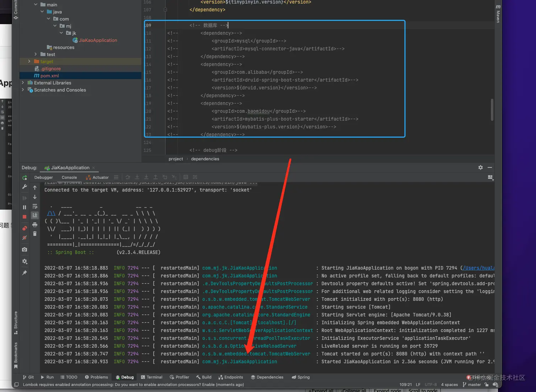Click the camera thread dump icon
Image resolution: width=536 pixels, height=392 pixels.
coord(25,250)
